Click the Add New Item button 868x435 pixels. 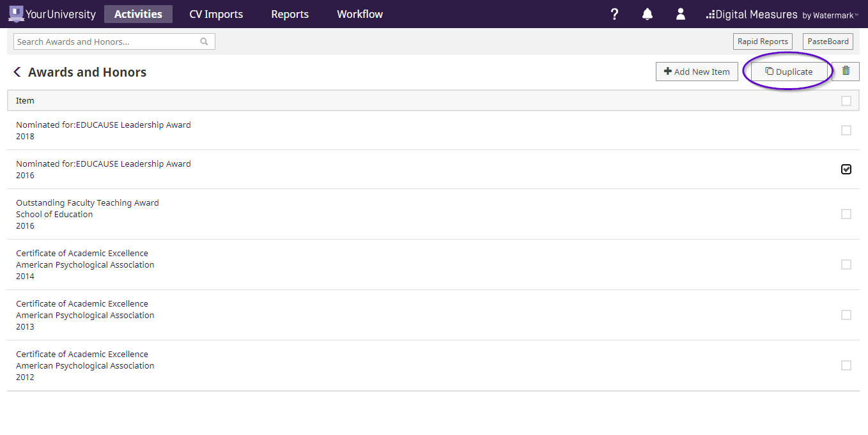[697, 72]
